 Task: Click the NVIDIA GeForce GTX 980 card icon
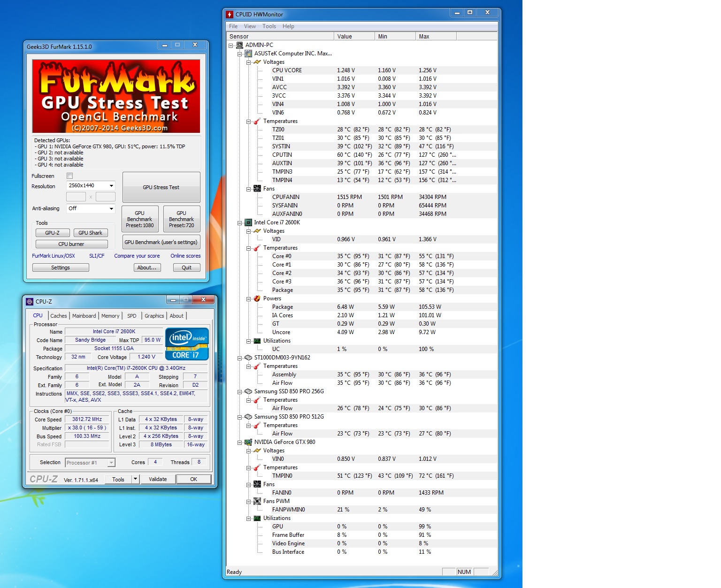tap(248, 442)
